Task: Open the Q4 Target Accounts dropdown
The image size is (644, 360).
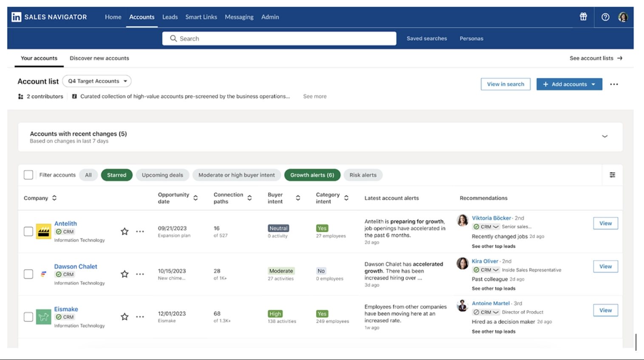Action: click(97, 81)
